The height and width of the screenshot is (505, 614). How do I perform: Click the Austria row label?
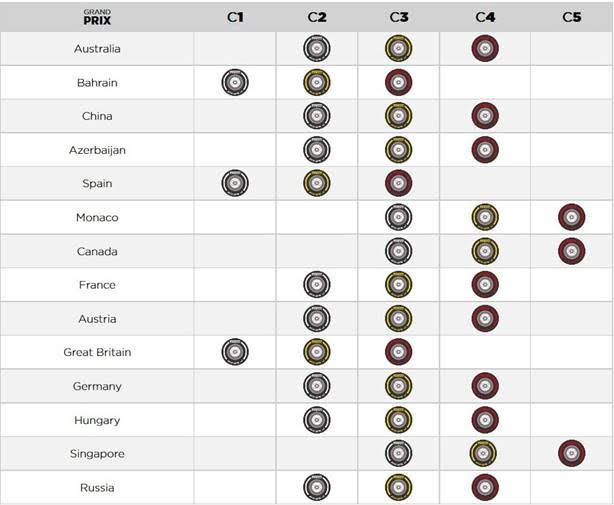[x=97, y=319]
